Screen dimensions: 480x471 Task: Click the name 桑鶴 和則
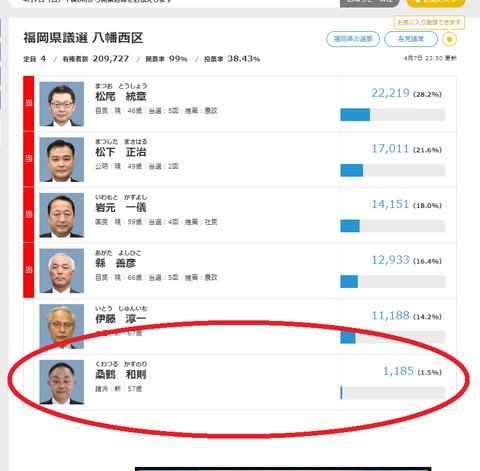pyautogui.click(x=121, y=375)
